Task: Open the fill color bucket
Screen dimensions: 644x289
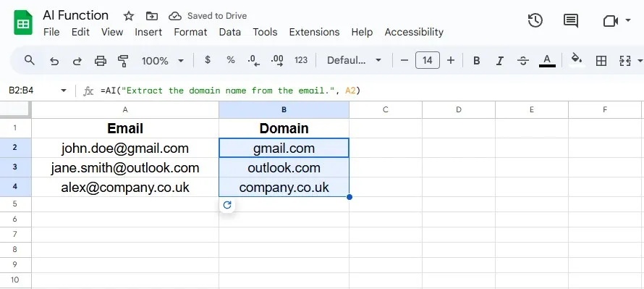Action: (577, 60)
